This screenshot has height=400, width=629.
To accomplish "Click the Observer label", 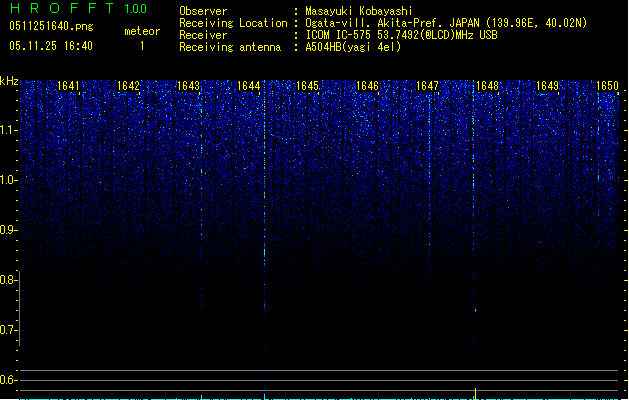I will [x=203, y=11].
